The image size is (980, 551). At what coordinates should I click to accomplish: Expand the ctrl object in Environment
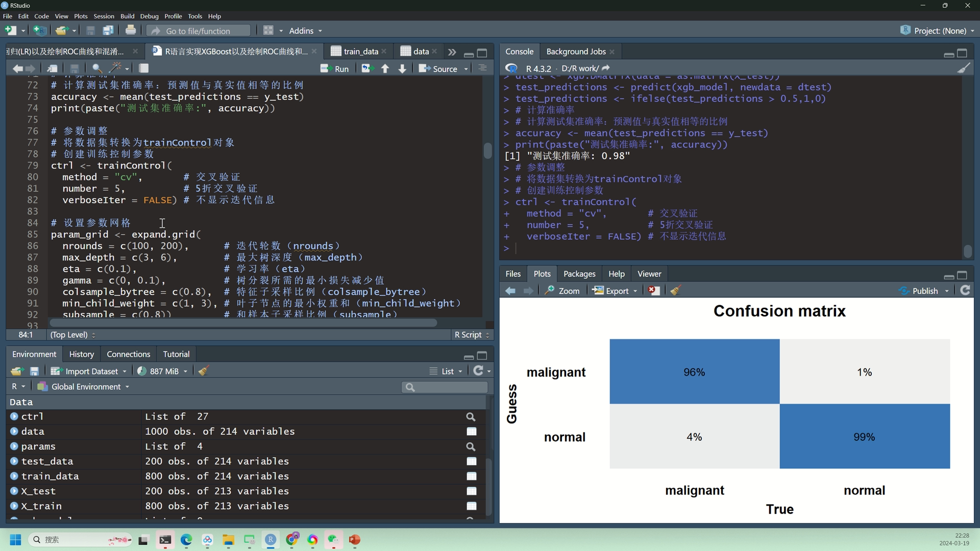[x=14, y=417]
